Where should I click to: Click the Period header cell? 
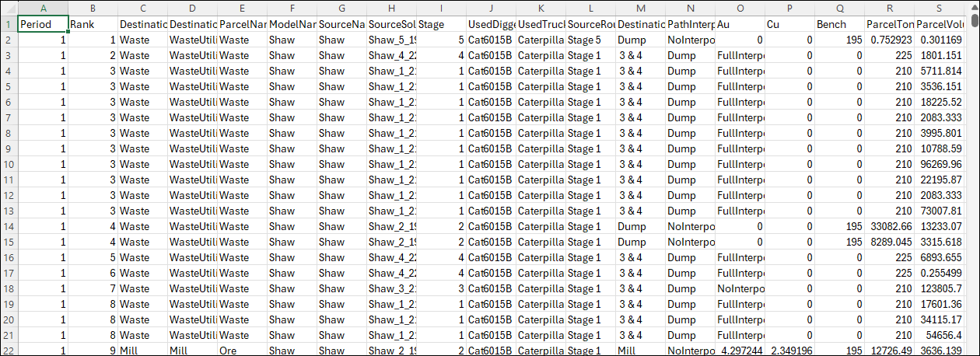click(x=43, y=24)
